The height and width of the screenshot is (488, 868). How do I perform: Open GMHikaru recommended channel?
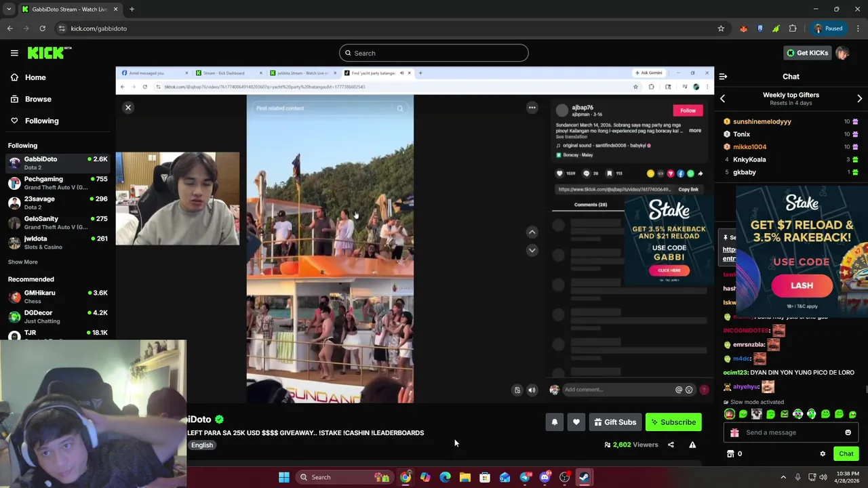pyautogui.click(x=58, y=296)
